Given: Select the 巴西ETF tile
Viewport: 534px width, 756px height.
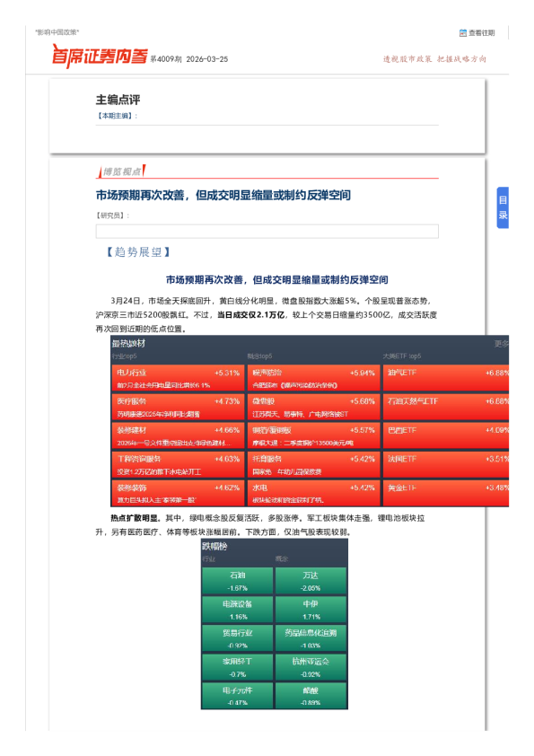Looking at the screenshot, I should coord(446,435).
